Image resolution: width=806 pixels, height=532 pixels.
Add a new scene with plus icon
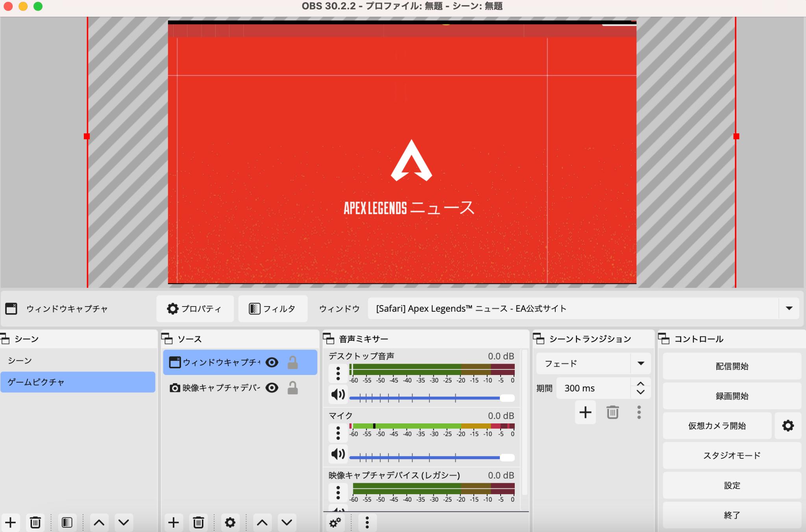[10, 523]
